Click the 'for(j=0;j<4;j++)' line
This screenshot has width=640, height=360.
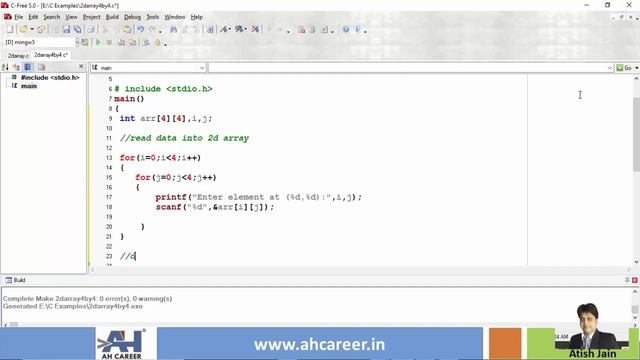tap(176, 177)
